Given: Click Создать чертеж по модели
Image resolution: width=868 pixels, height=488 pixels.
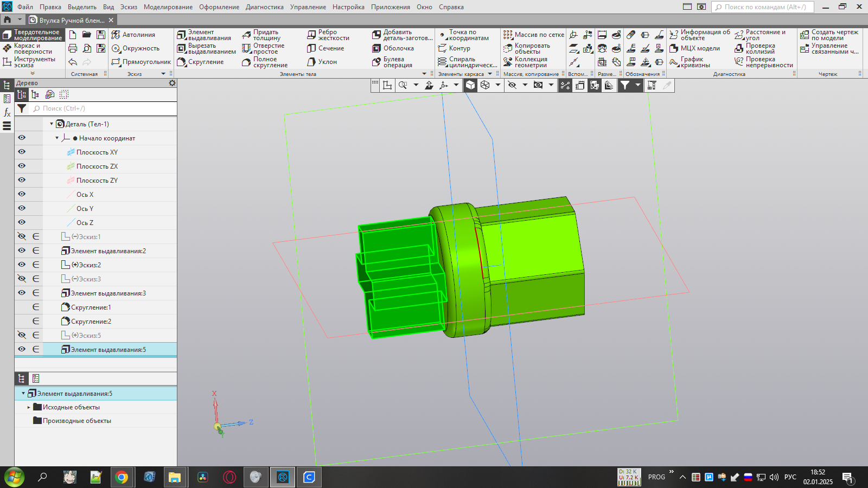Looking at the screenshot, I should [829, 35].
